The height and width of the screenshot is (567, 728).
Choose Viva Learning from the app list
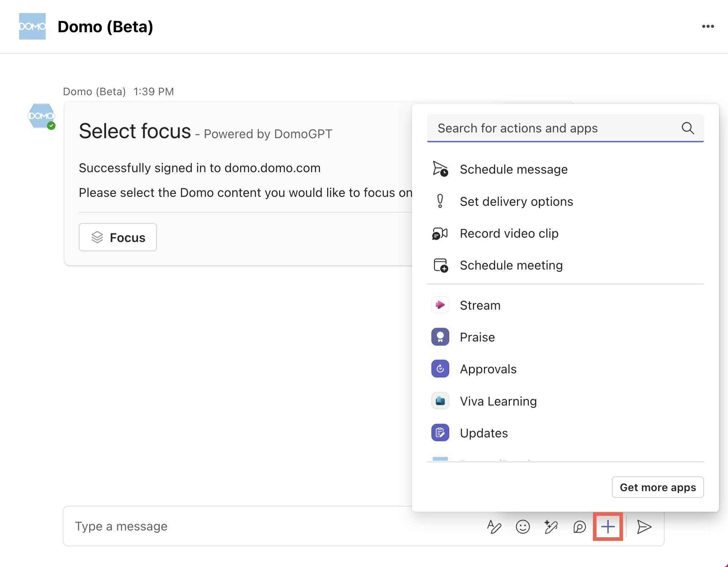pos(498,401)
